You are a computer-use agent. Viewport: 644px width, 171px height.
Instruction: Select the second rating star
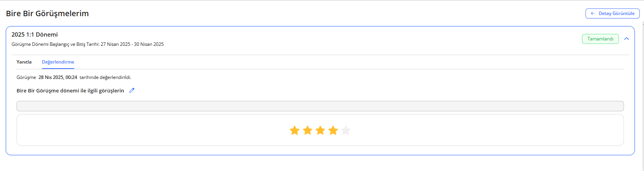coord(308,131)
